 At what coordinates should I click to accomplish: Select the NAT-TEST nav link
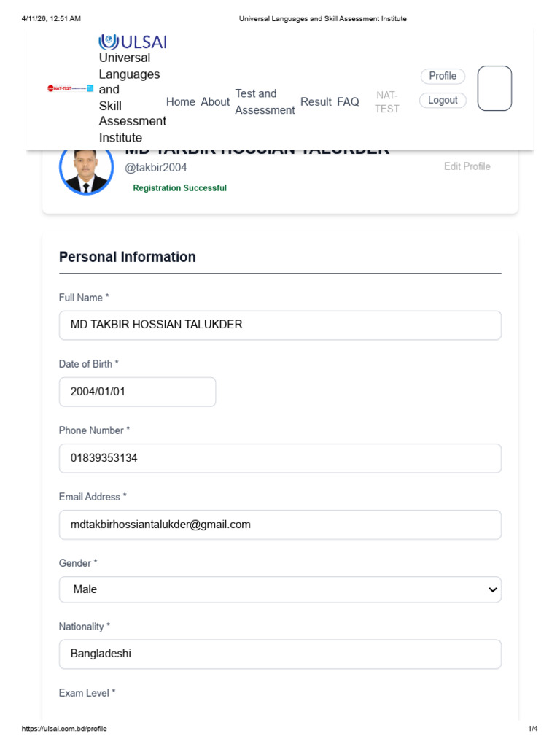(x=386, y=102)
